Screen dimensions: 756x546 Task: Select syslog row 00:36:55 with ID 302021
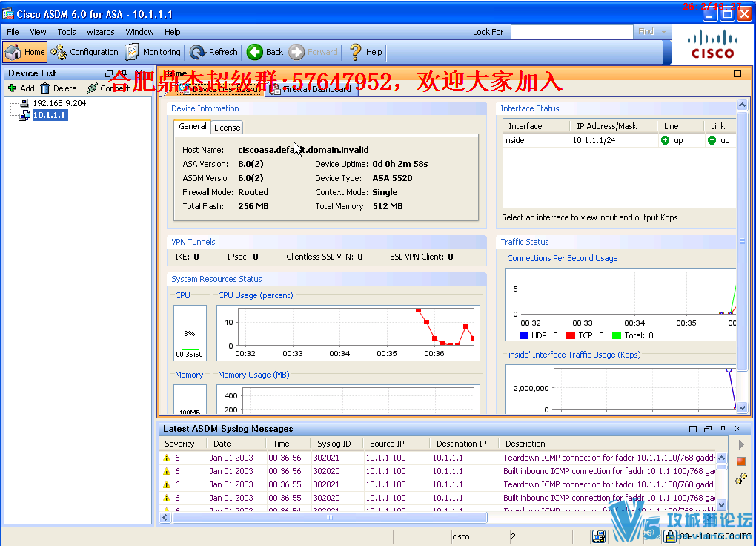[x=438, y=484]
